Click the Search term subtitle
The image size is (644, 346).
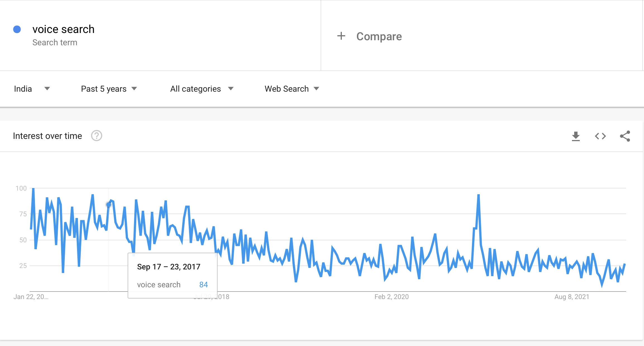[55, 42]
